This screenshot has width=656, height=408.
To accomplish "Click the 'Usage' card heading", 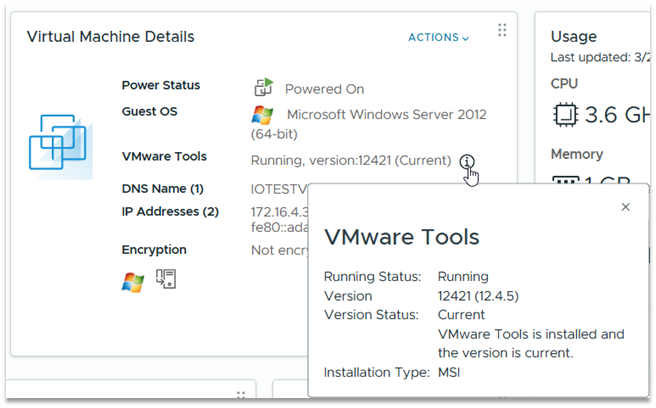I will point(574,37).
